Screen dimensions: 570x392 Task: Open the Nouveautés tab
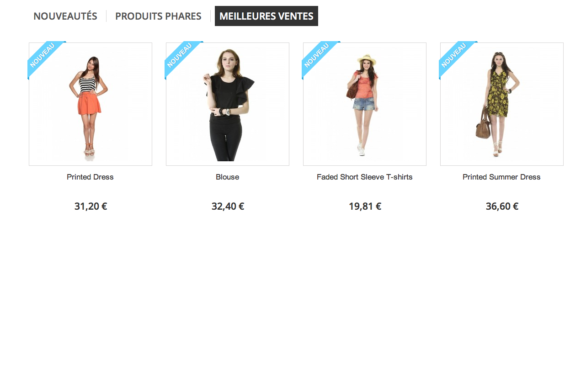[65, 16]
